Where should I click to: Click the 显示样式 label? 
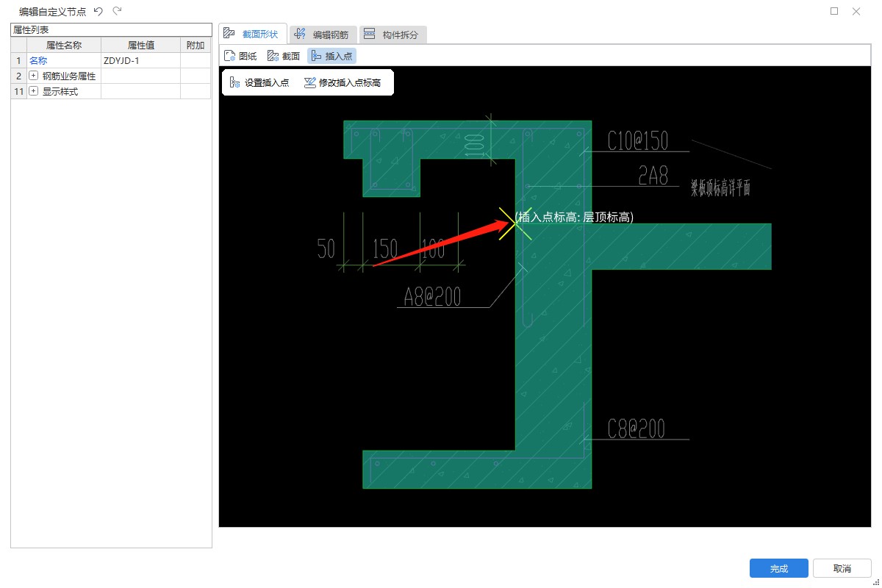[60, 91]
